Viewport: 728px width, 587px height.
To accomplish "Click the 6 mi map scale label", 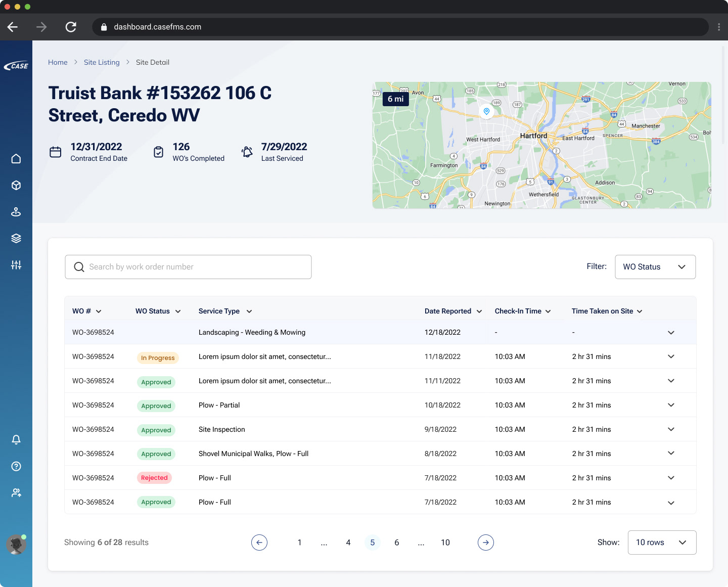I will click(396, 99).
